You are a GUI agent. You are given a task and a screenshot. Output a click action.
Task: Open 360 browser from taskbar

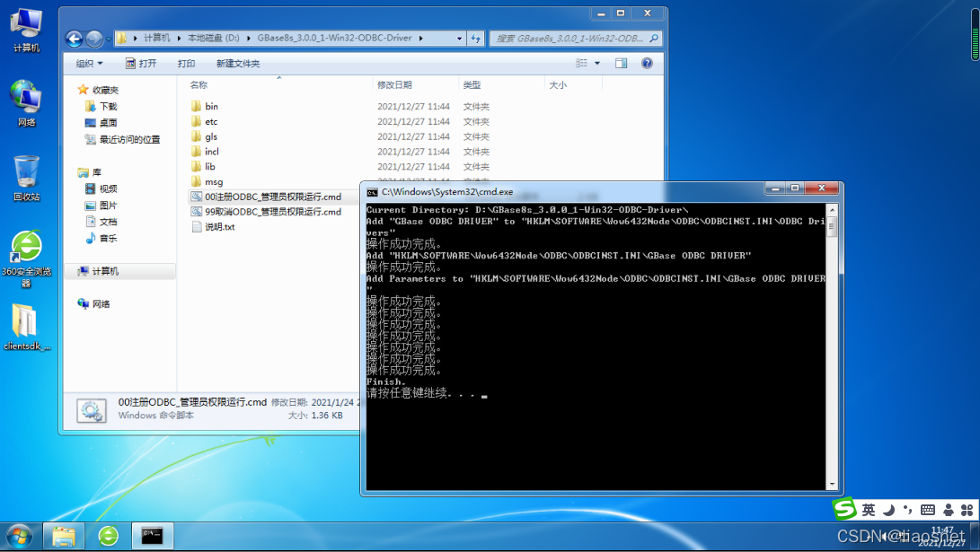108,536
